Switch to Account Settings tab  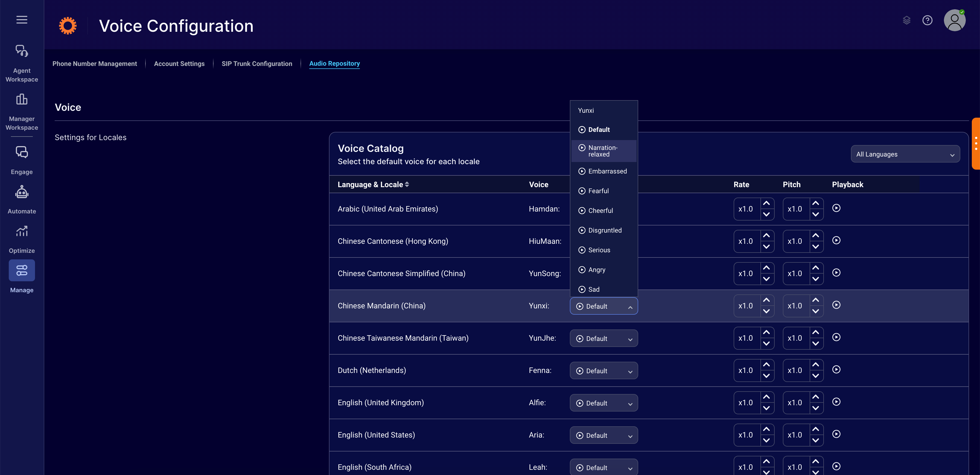tap(179, 63)
